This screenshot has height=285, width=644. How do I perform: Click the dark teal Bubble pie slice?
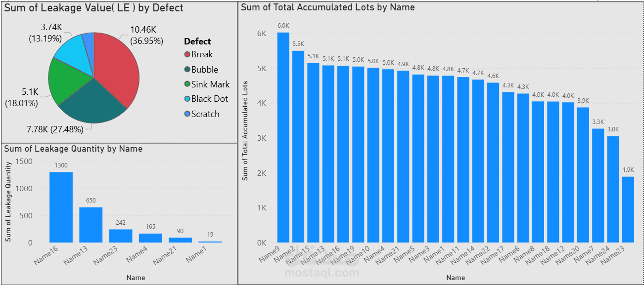click(95, 103)
